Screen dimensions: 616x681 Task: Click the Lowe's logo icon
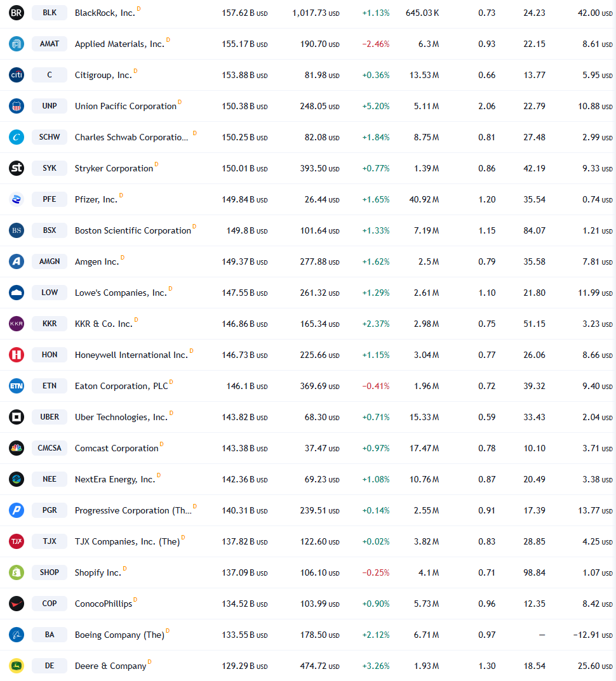click(17, 293)
